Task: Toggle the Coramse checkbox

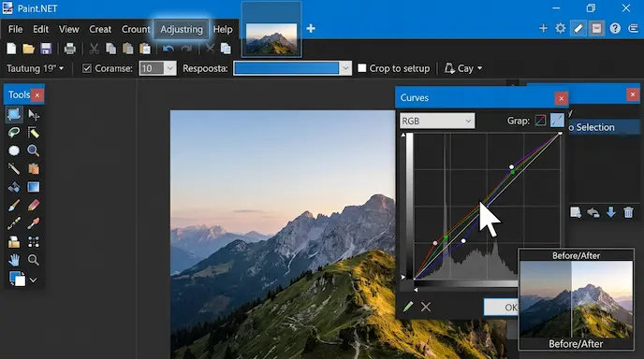Action: click(x=87, y=68)
